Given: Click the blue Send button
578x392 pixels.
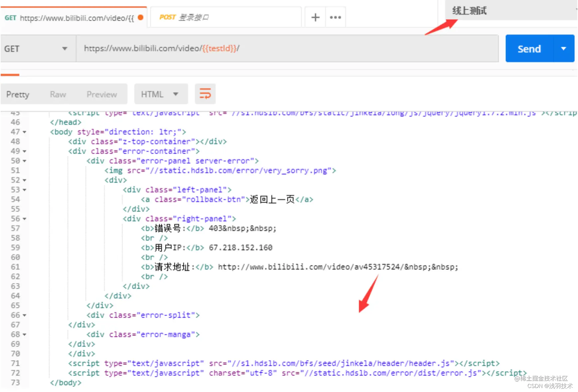Looking at the screenshot, I should coord(529,49).
